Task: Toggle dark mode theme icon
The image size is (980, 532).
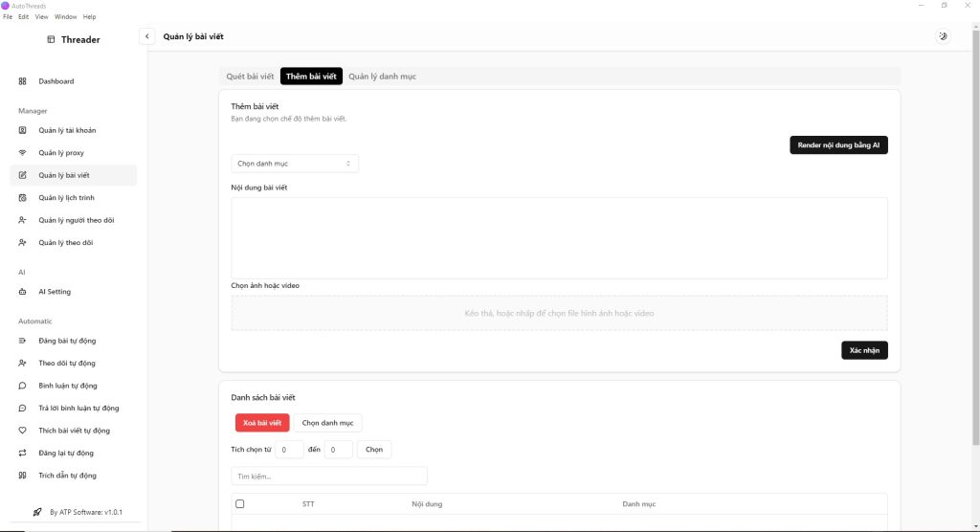Action: [x=943, y=36]
